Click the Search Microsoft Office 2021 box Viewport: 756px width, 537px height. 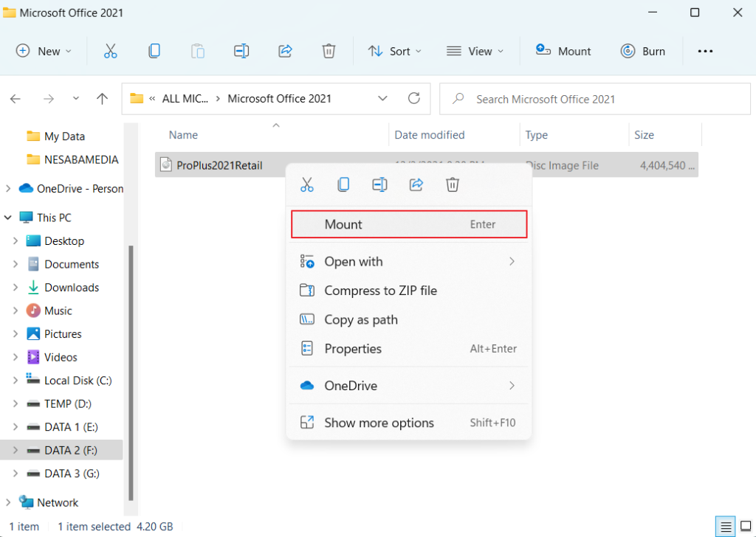(x=594, y=99)
